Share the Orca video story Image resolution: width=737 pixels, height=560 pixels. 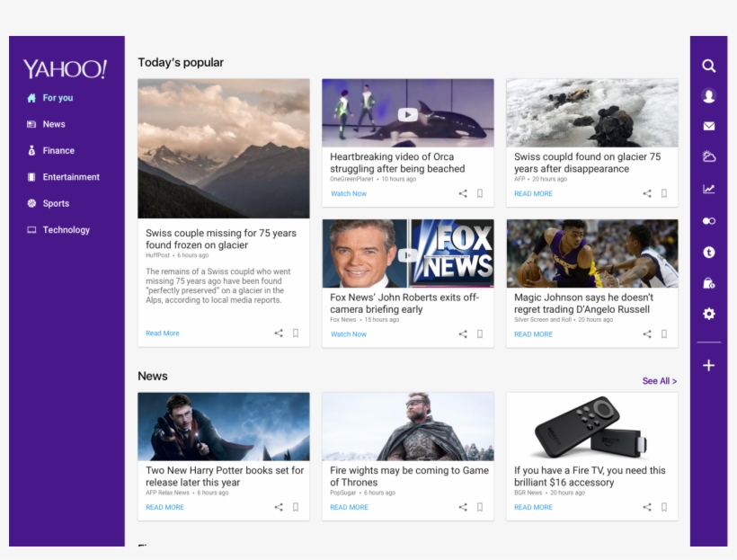pyautogui.click(x=463, y=193)
